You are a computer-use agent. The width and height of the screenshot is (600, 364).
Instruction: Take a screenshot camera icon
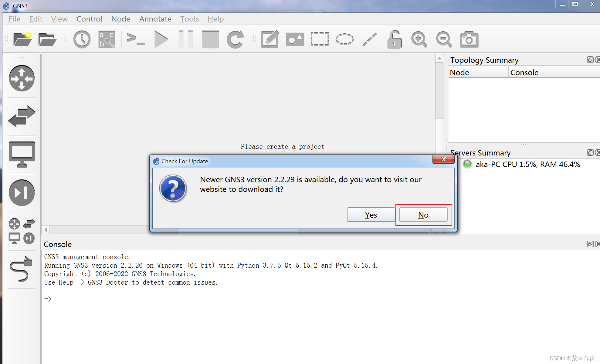coord(469,39)
